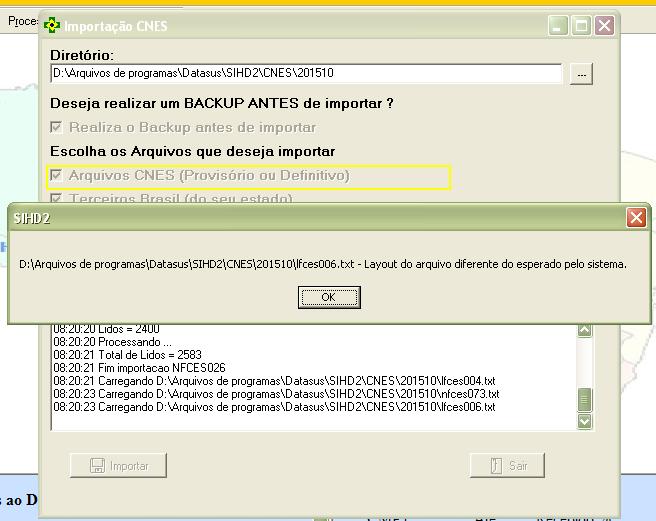Open directory browser with '...' button
The height and width of the screenshot is (521, 656).
[582, 74]
